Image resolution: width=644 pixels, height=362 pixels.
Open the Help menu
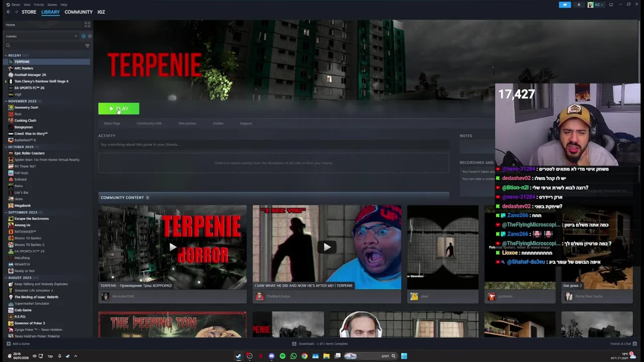click(63, 5)
